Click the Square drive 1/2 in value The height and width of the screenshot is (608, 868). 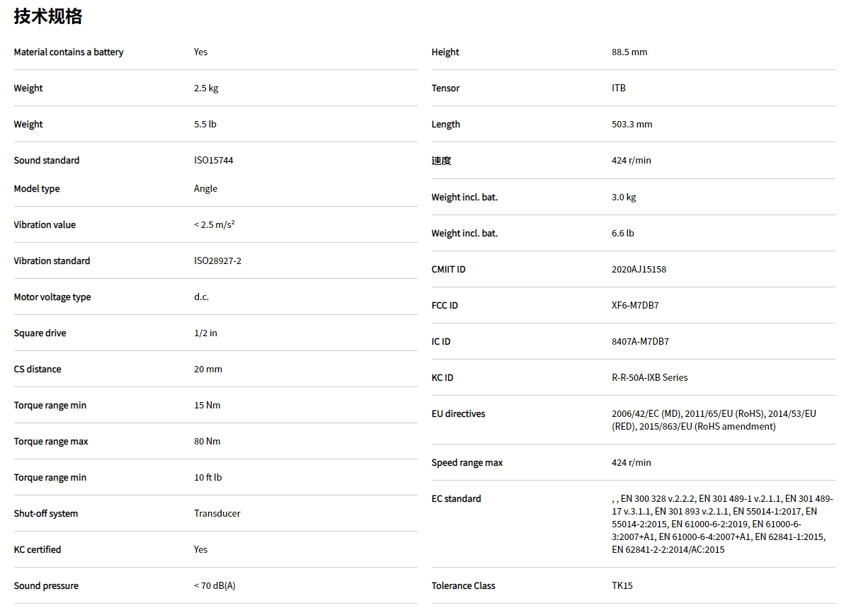[205, 333]
